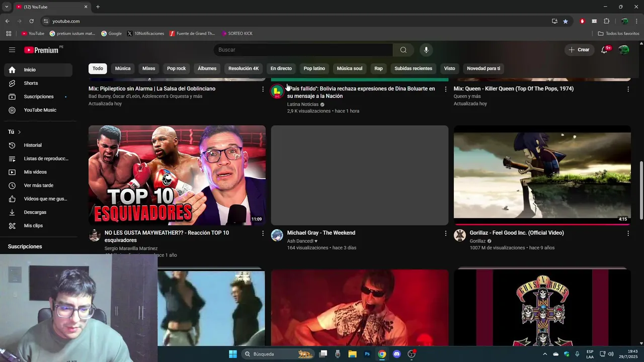Click the page vertical scrollbar
This screenshot has width=644, height=362.
click(641, 190)
